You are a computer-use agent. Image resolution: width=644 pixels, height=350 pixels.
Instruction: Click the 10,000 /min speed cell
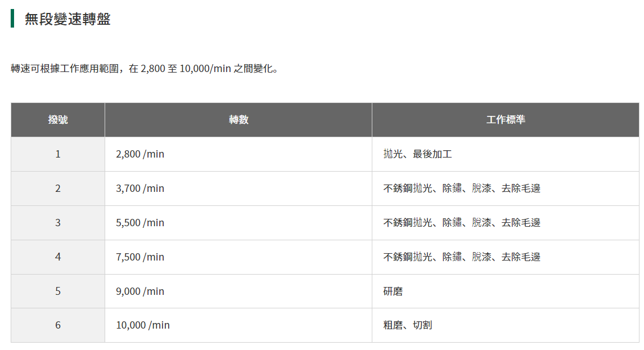coord(143,325)
